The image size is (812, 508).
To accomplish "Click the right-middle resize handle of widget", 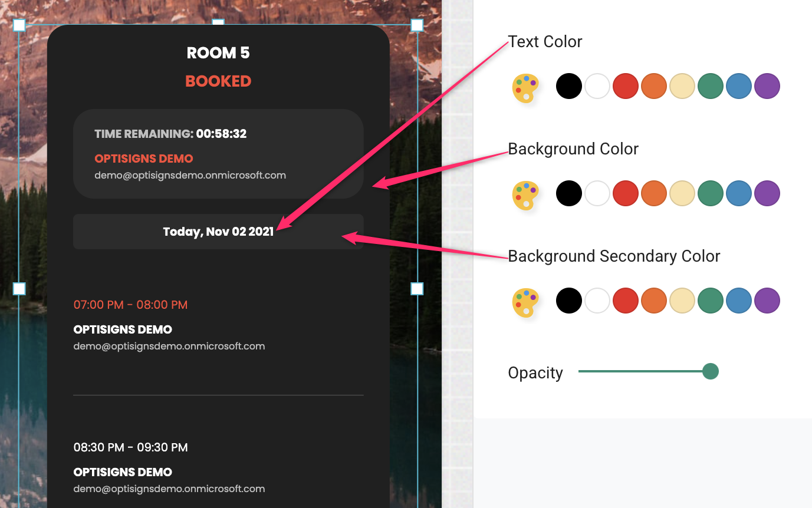I will (x=417, y=288).
